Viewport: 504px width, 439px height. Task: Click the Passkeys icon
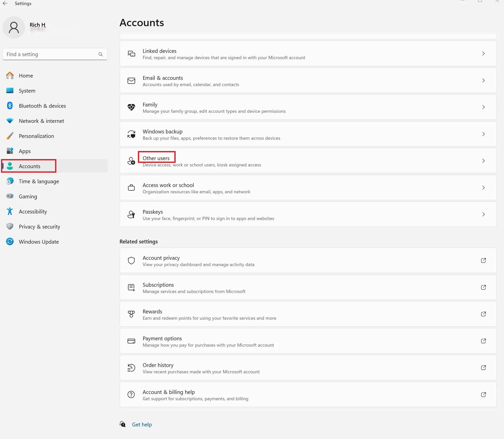[131, 214]
